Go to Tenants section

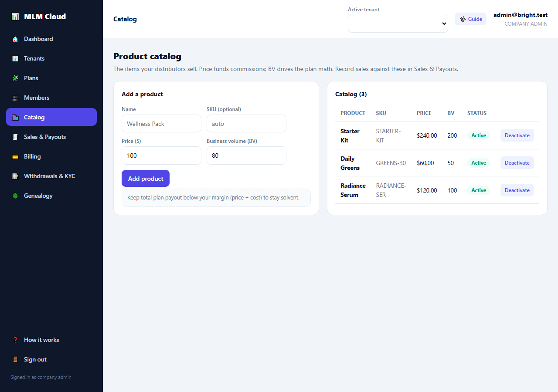click(51, 58)
